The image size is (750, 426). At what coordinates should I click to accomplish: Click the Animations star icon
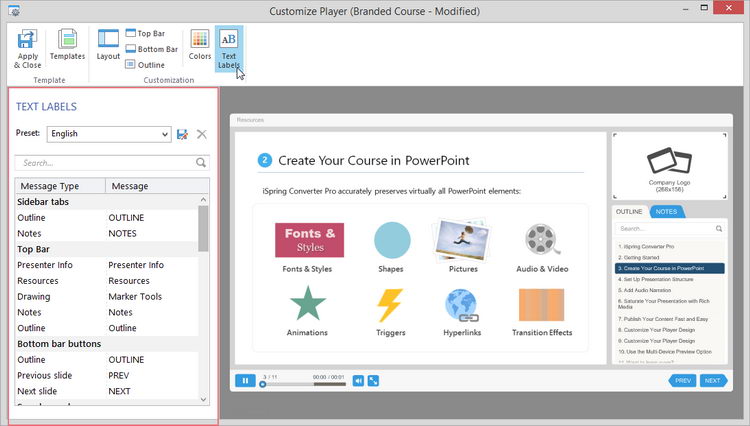308,304
